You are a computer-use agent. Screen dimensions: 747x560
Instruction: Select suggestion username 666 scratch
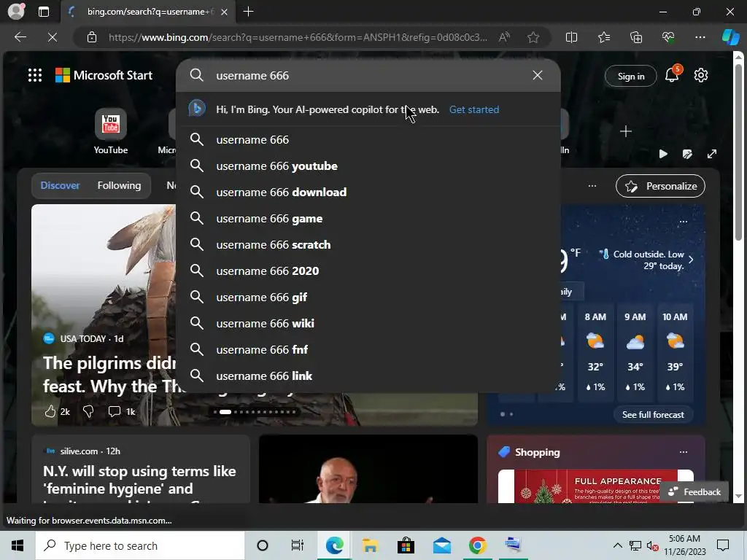pos(368,244)
